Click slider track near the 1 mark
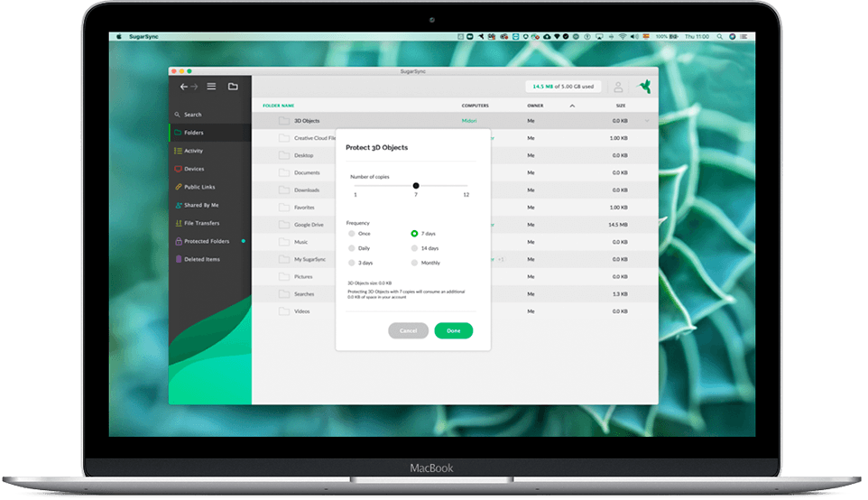This screenshot has width=868, height=500. pyautogui.click(x=356, y=186)
